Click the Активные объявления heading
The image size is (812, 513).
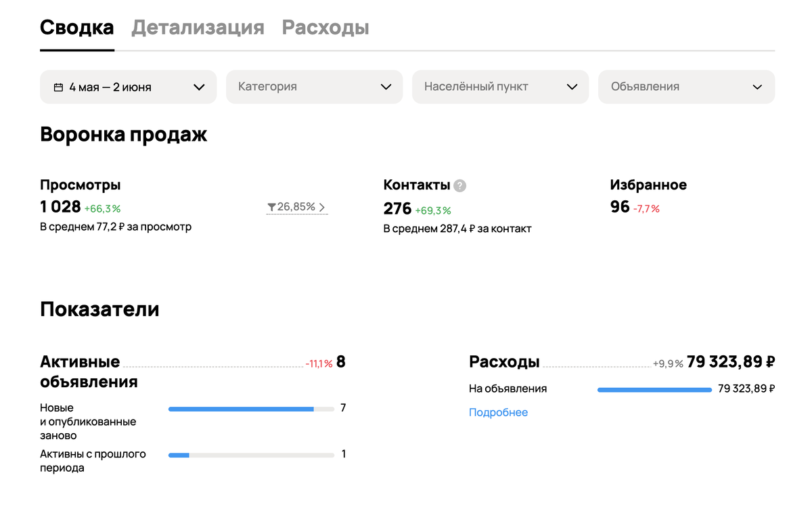(x=89, y=372)
